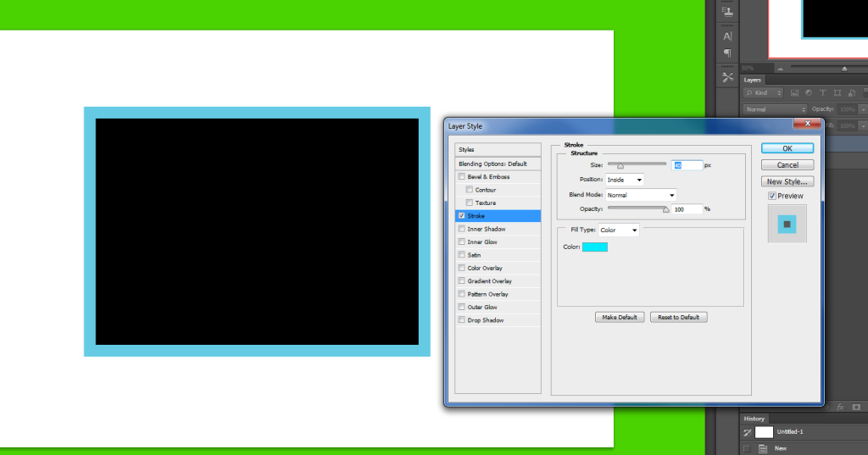
Task: Open the stroke Position dropdown
Action: pyautogui.click(x=624, y=180)
